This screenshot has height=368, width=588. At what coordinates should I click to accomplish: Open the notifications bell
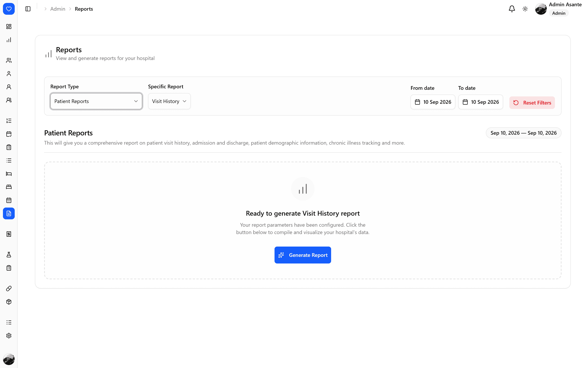[x=512, y=9]
